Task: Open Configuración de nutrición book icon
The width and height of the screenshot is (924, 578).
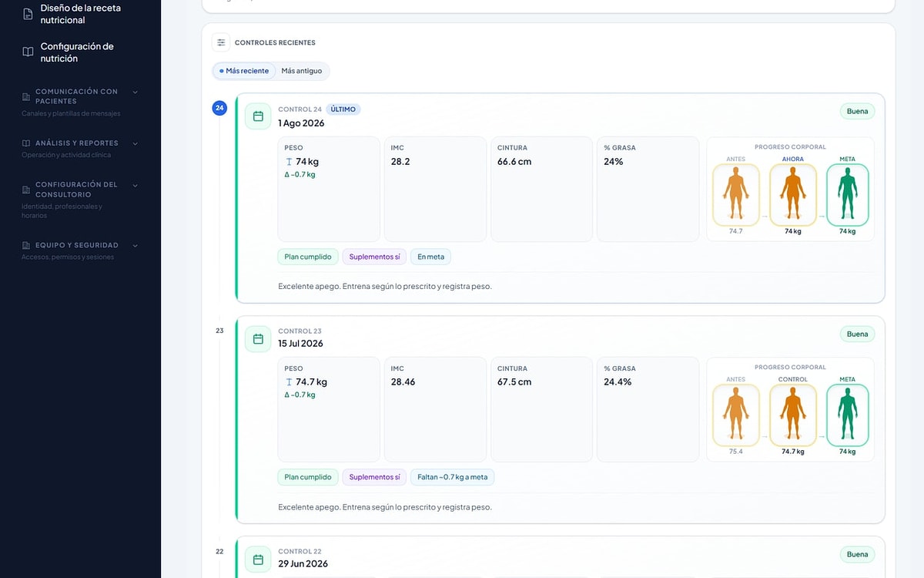Action: coord(28,52)
